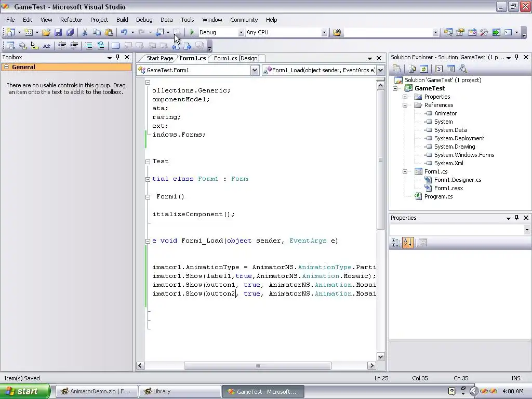Click the Paste clipboard icon

109,32
